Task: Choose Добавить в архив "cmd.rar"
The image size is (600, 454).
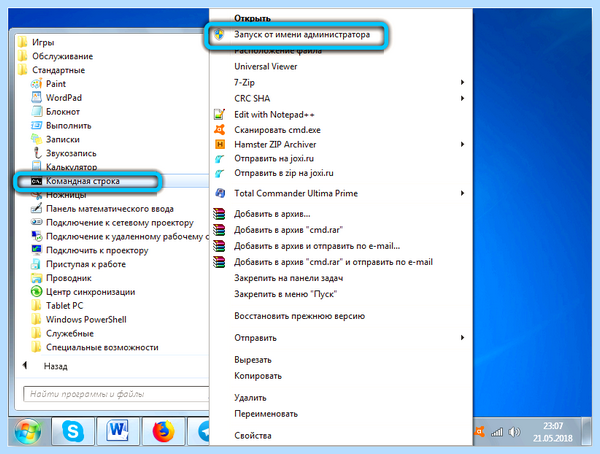Action: pyautogui.click(x=288, y=230)
